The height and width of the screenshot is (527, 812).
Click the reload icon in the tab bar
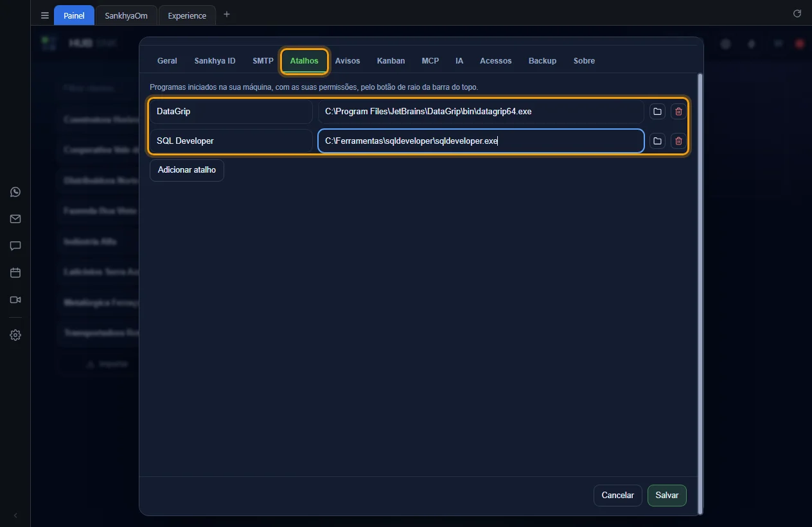797,13
